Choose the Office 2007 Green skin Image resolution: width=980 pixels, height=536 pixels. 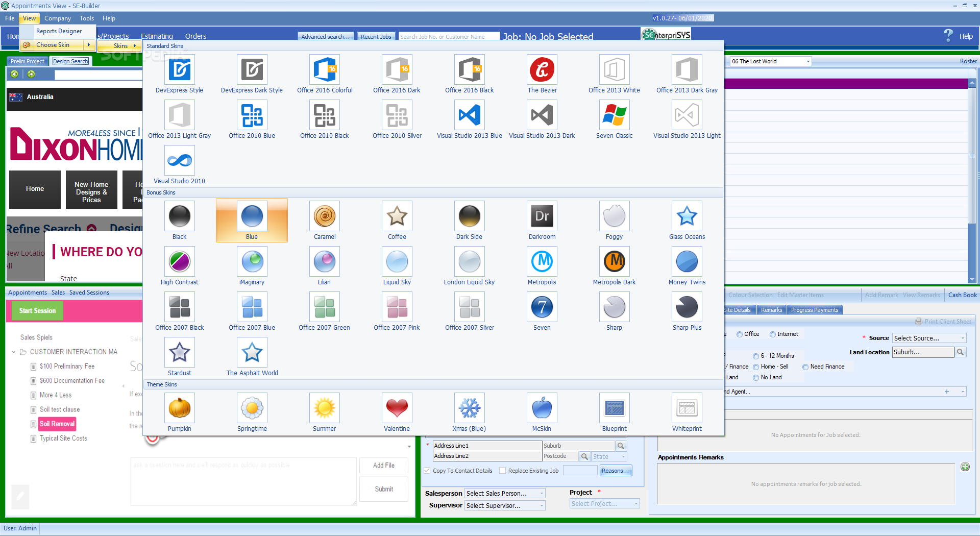(x=325, y=307)
